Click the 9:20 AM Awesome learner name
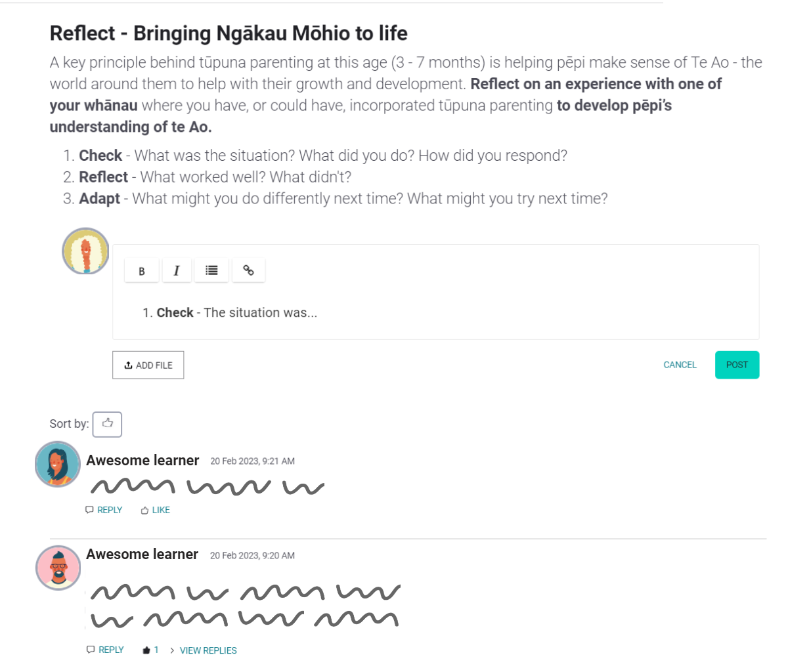The height and width of the screenshot is (672, 788). [142, 555]
